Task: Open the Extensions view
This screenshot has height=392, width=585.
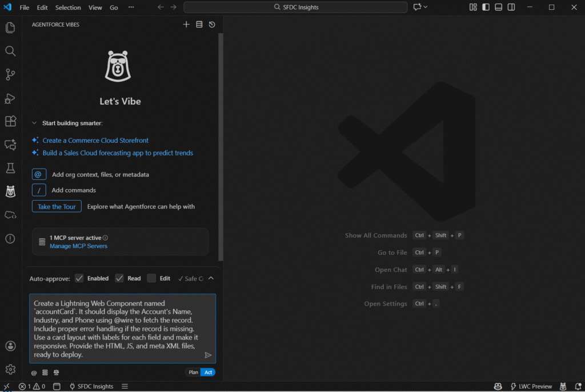Action: (x=10, y=121)
